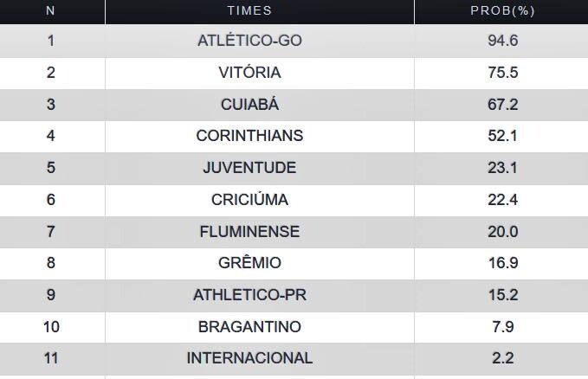
Task: Click the ATHLETICO-PR team name
Action: pyautogui.click(x=249, y=295)
